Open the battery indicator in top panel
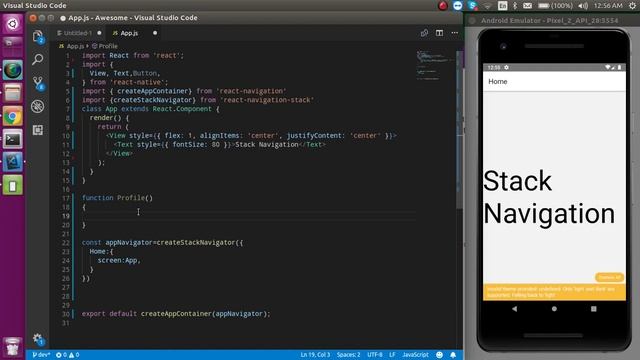The width and height of the screenshot is (640, 360). 555,6
